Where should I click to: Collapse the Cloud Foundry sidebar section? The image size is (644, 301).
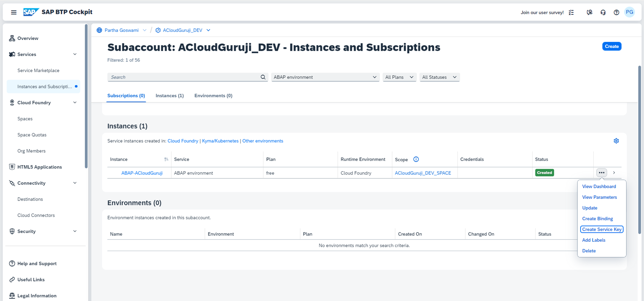(x=75, y=103)
